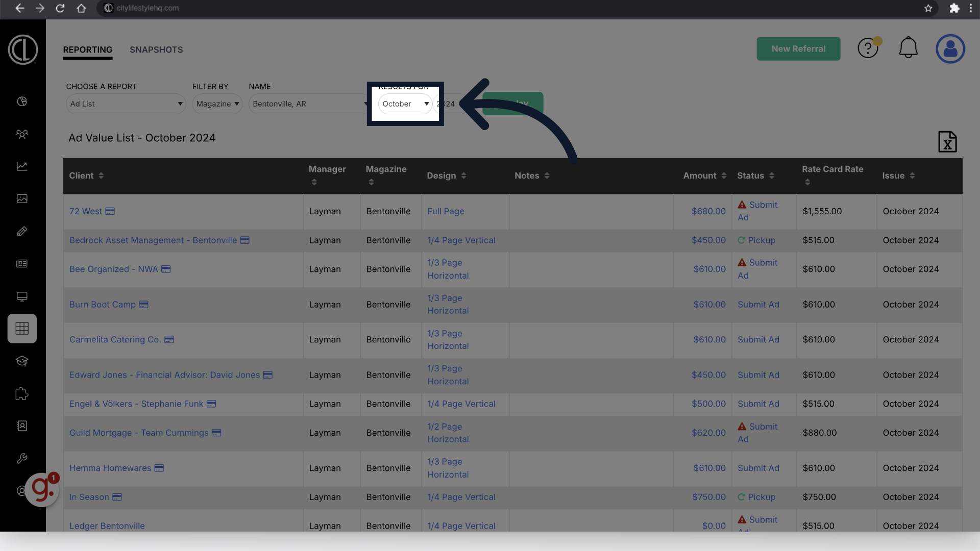Open the people group sidebar icon

pyautogui.click(x=22, y=134)
